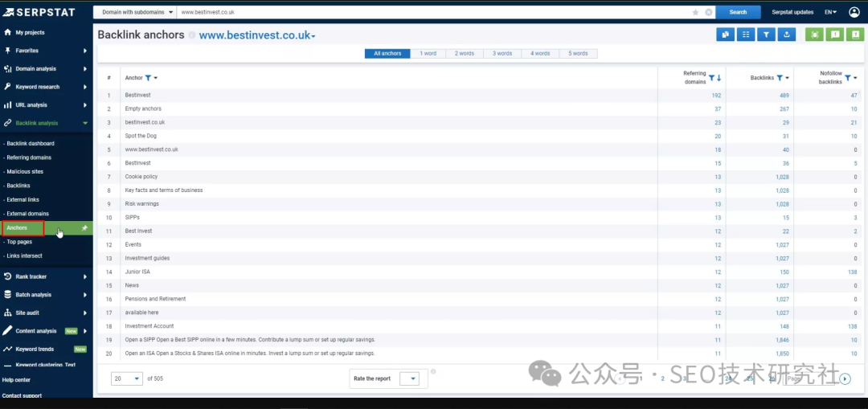Switch to the 2 words tab
This screenshot has width=868, height=409.
coord(465,54)
